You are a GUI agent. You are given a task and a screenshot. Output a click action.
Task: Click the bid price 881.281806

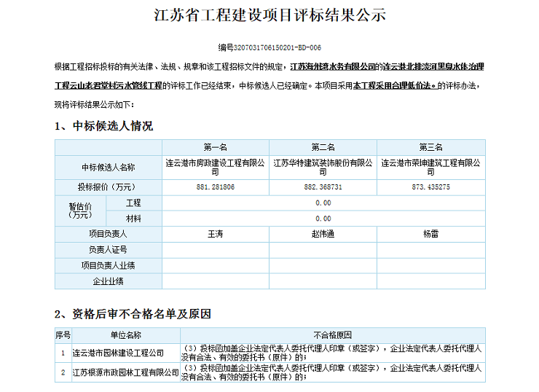coord(216,187)
